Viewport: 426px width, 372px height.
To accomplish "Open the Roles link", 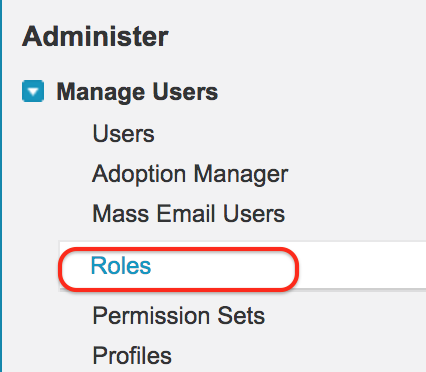I will click(x=121, y=266).
